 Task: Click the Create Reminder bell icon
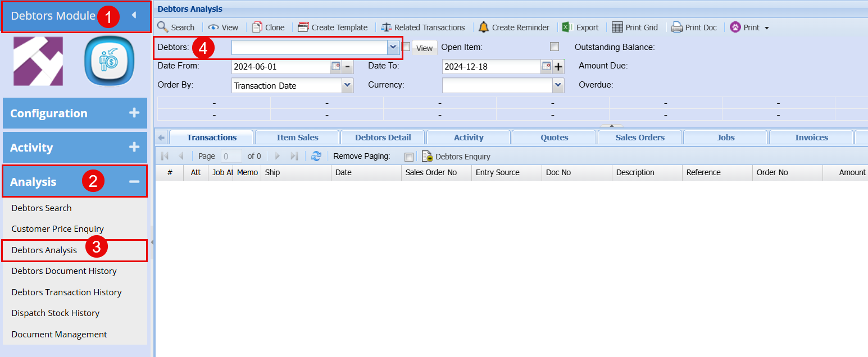(x=484, y=27)
